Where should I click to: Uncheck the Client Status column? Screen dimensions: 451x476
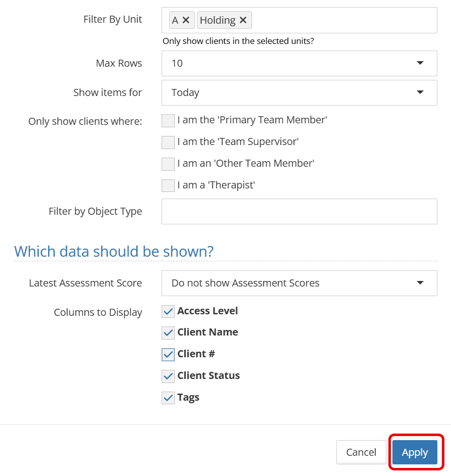(x=168, y=376)
